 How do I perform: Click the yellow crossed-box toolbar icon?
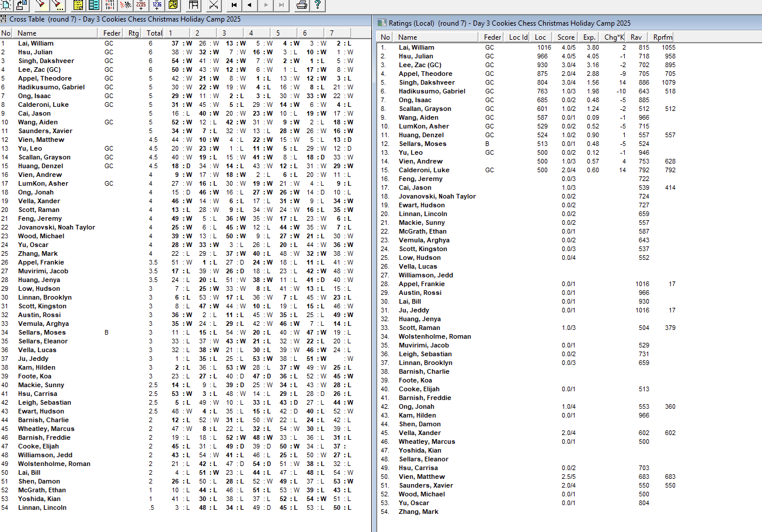tap(172, 5)
